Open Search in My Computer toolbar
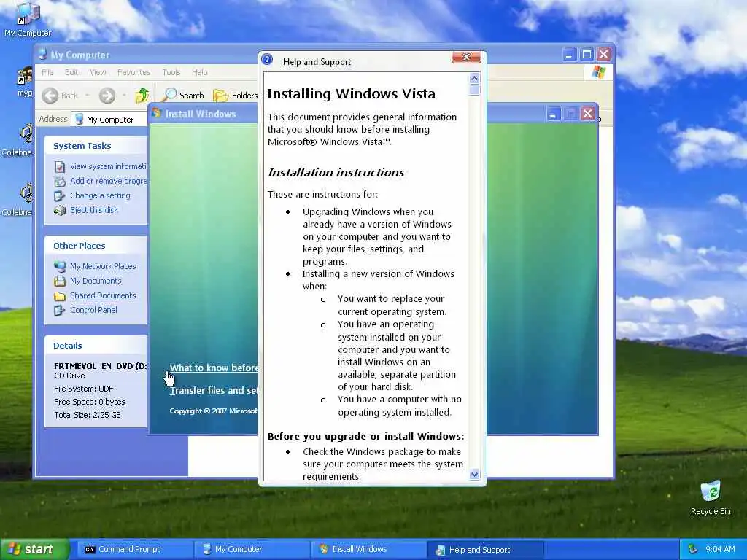Screen dimensions: 747x560 (183, 96)
